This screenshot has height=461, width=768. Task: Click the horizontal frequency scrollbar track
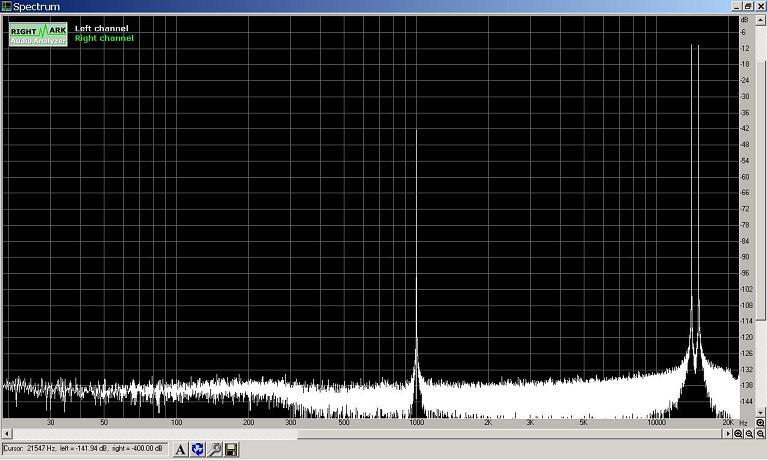click(370, 434)
